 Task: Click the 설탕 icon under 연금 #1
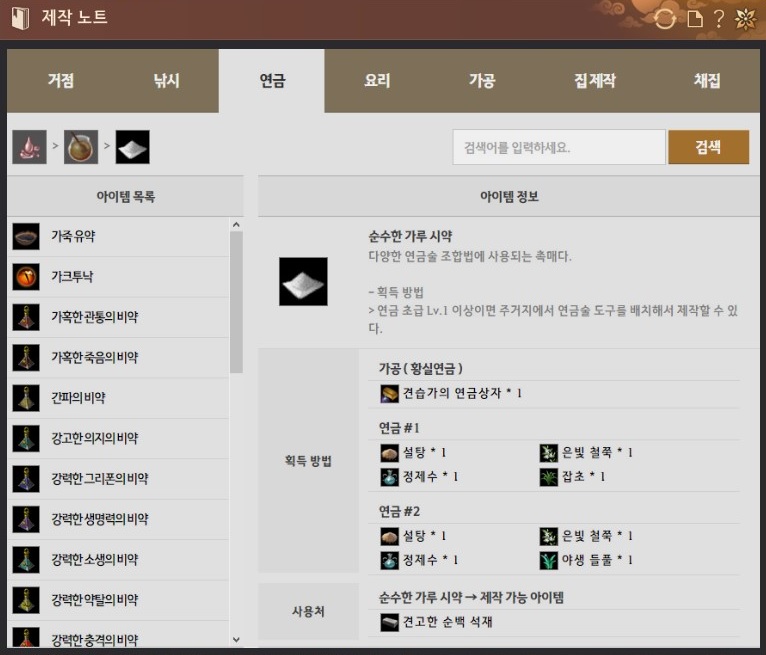point(389,453)
